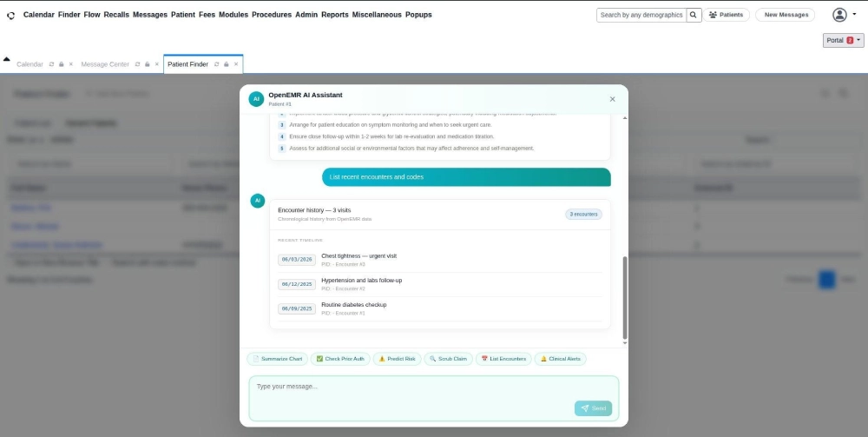Refresh the Patient Finder tab

coord(216,64)
